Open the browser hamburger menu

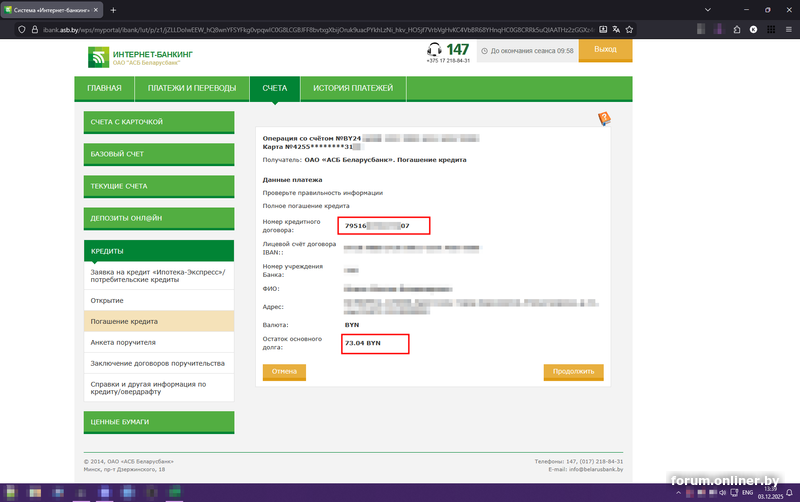click(789, 30)
